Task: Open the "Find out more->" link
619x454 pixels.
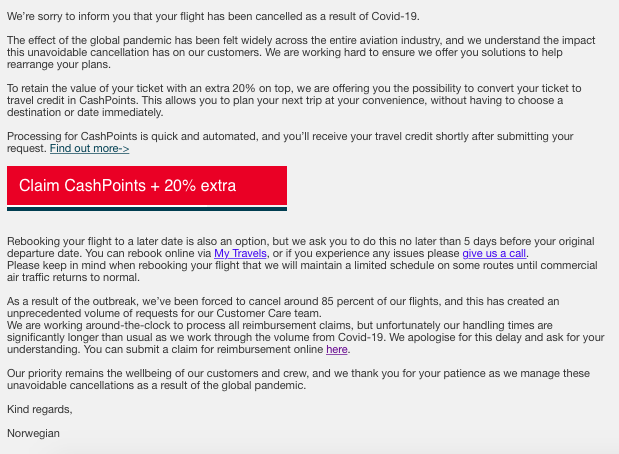Action: pos(89,148)
